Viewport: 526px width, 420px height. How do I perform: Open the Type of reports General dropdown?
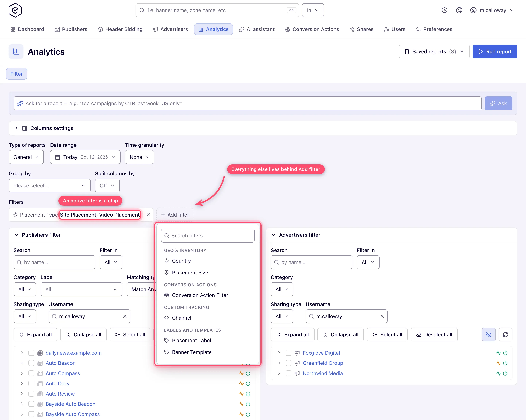[x=26, y=157]
